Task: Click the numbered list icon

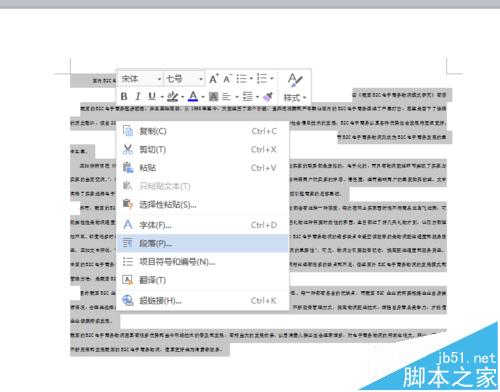Action: coord(262,79)
